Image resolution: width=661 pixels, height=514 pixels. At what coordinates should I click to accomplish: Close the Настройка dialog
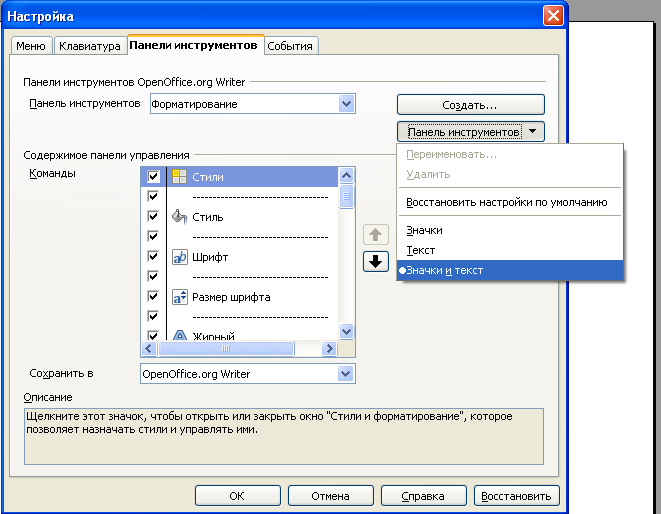[553, 16]
